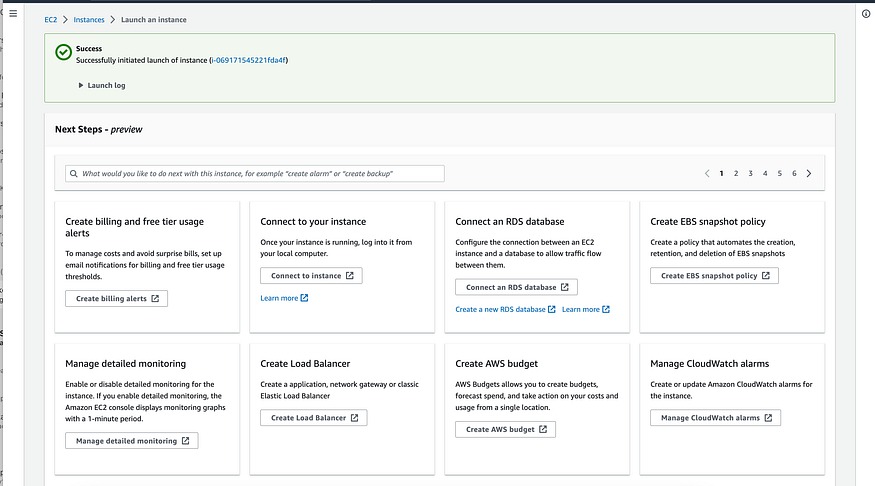Click external link icon beside first Learn more
Viewport: 875px width, 486px height.
304,298
